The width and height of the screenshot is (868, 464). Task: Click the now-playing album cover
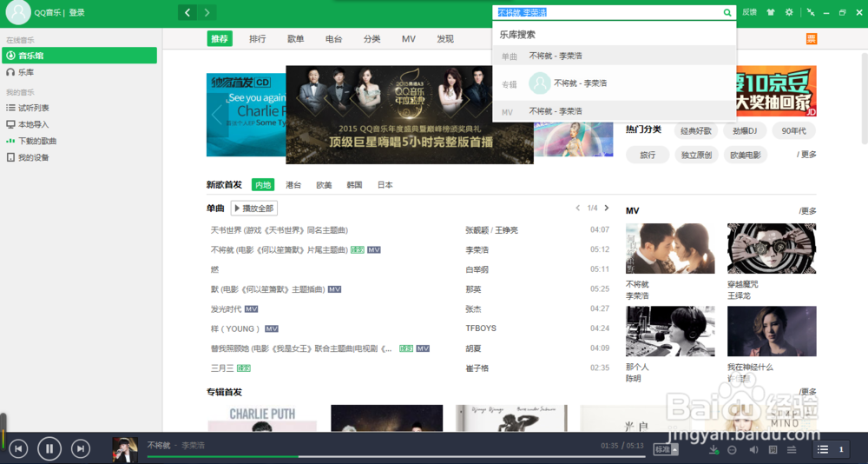click(x=125, y=449)
